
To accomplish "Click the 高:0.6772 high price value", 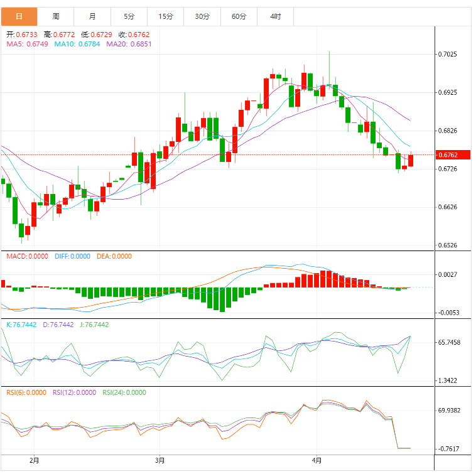I will tap(59, 35).
